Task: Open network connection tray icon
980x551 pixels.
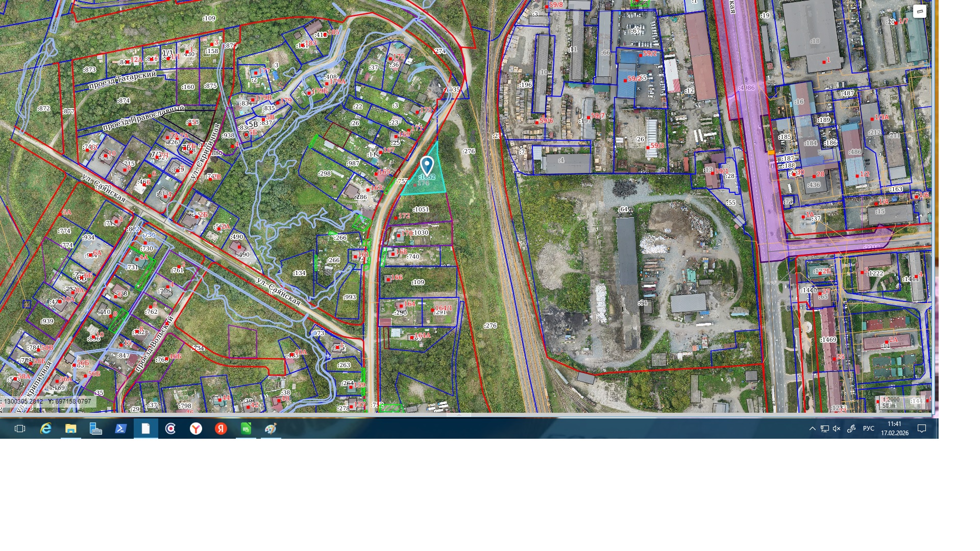Action: tap(825, 429)
